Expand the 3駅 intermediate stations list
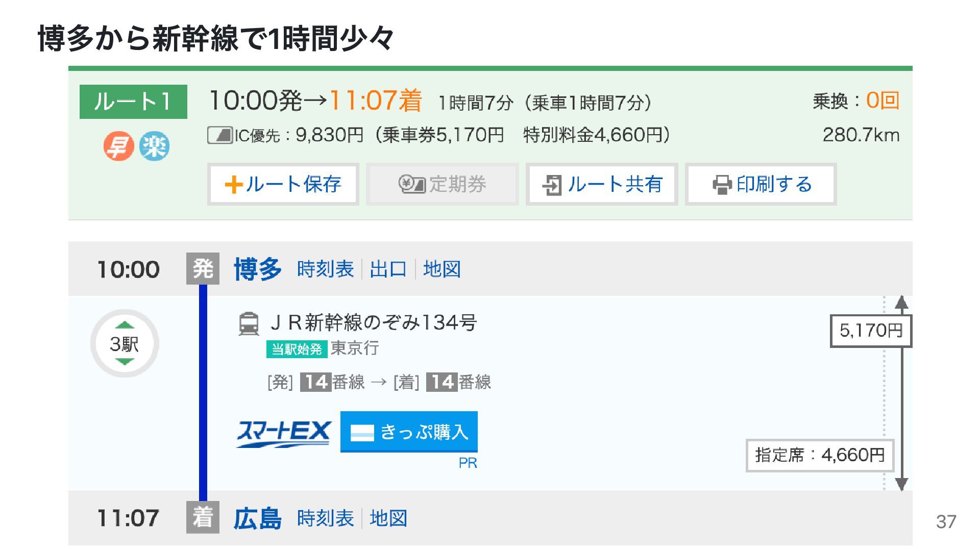The height and width of the screenshot is (551, 980). point(125,343)
